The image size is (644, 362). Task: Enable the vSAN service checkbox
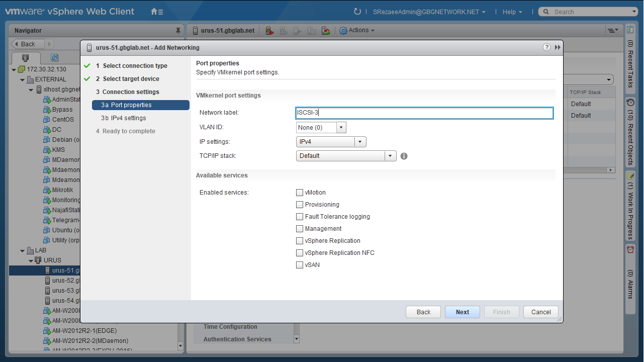pos(300,265)
